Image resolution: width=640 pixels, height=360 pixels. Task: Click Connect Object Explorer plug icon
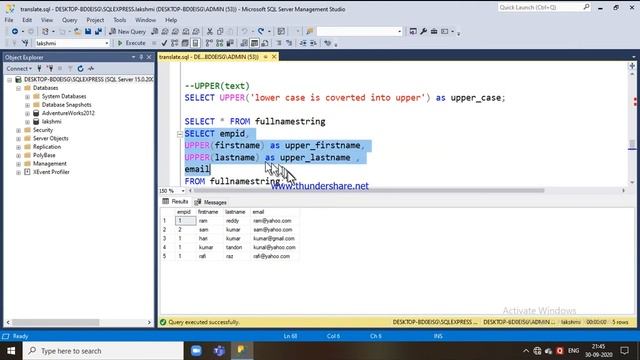point(40,69)
